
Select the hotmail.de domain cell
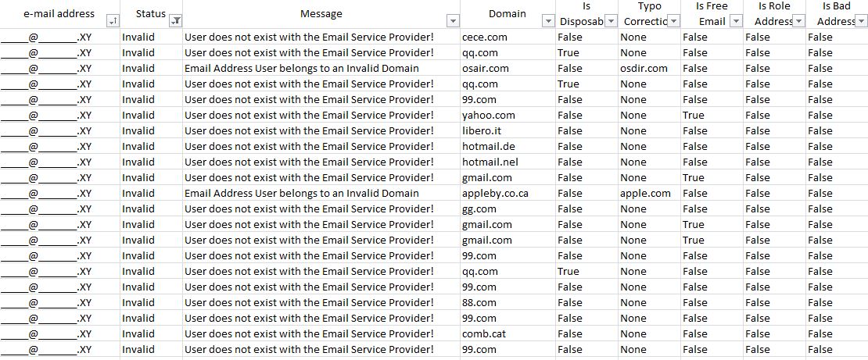(x=508, y=147)
